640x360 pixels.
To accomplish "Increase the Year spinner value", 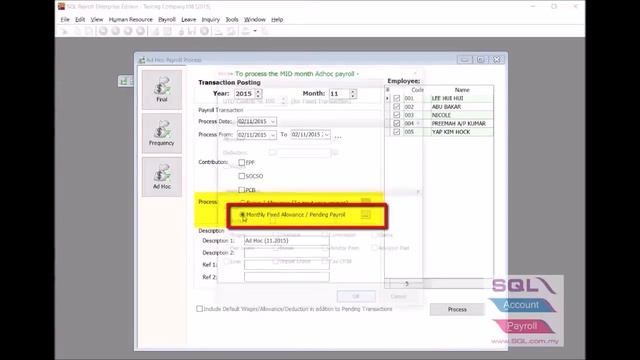I will tap(258, 91).
